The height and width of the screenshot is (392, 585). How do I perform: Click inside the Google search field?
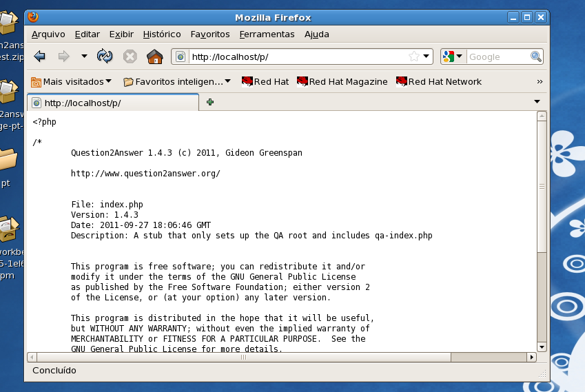[x=497, y=56]
